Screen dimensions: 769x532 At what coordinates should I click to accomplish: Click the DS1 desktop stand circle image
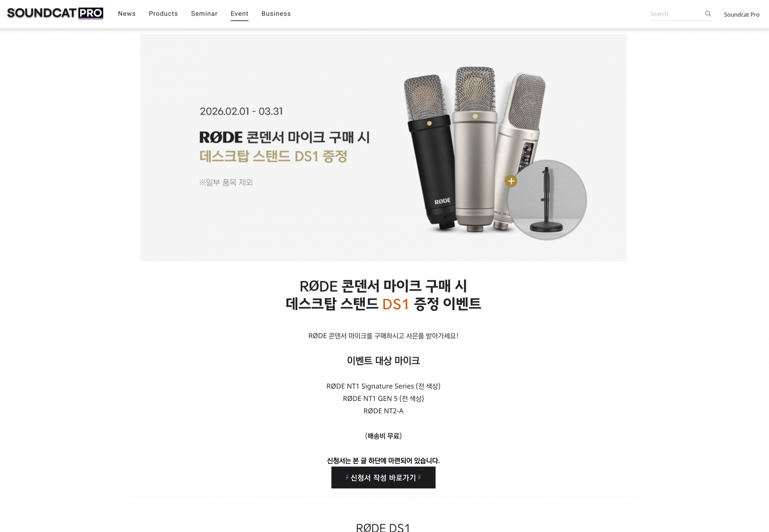(x=547, y=199)
